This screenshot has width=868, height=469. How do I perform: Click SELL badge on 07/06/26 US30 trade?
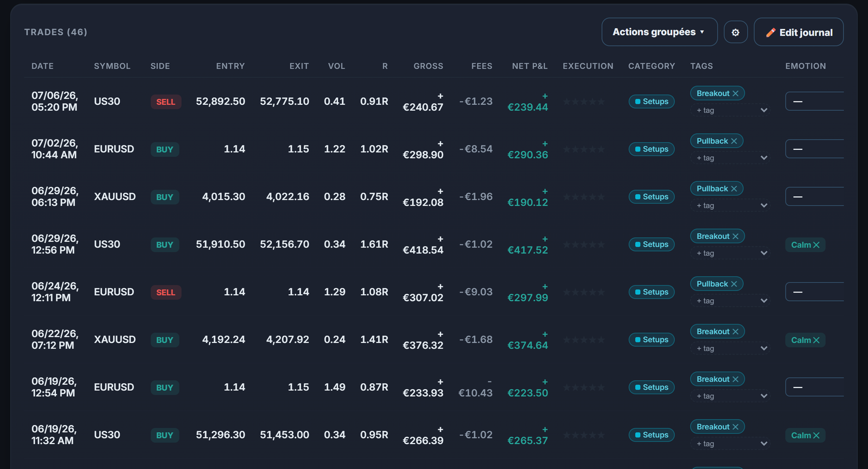tap(166, 102)
